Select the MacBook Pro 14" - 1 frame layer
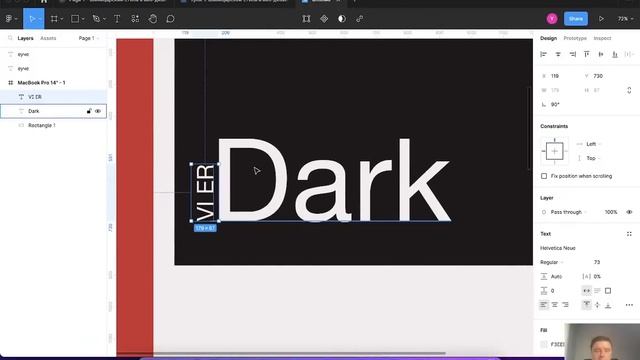 point(53,83)
